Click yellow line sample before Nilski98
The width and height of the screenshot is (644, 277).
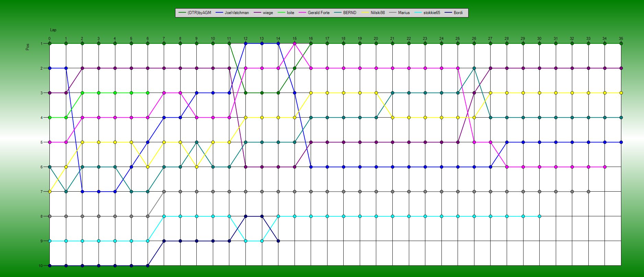365,13
